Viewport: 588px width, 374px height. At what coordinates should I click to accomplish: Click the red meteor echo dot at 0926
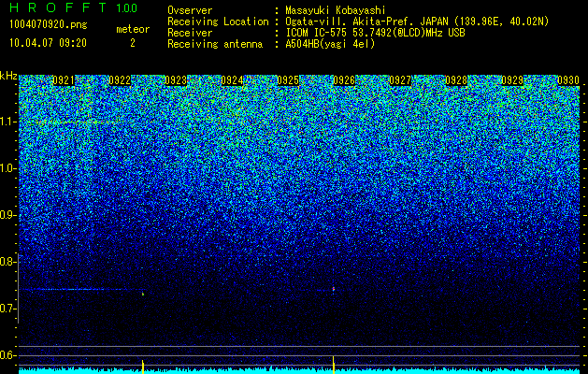pos(334,289)
